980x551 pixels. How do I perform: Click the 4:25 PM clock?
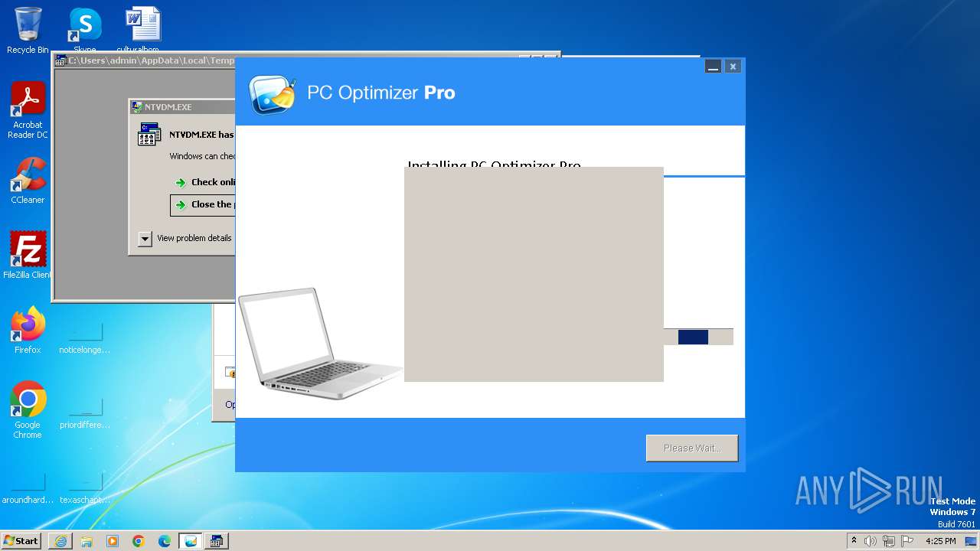(941, 541)
